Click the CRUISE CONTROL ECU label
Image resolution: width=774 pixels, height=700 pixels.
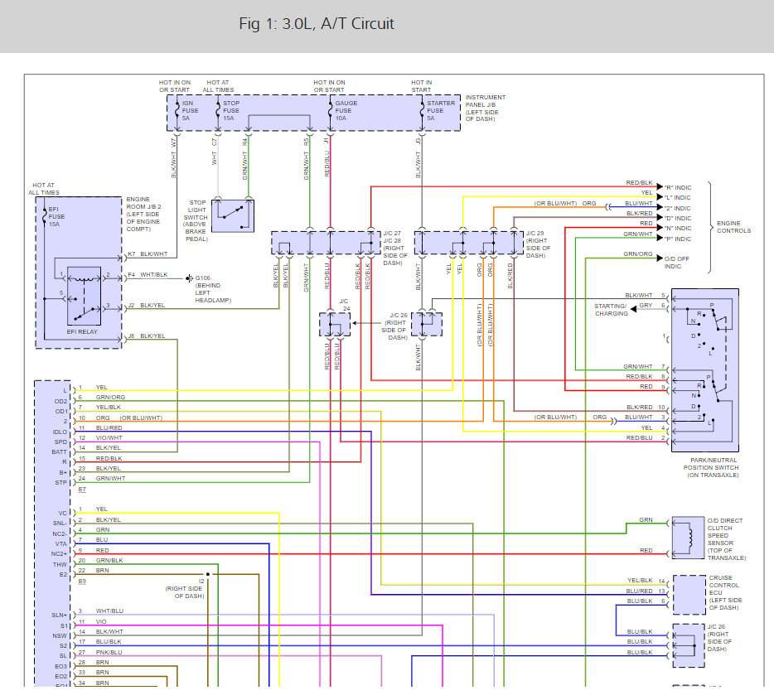[x=726, y=592]
